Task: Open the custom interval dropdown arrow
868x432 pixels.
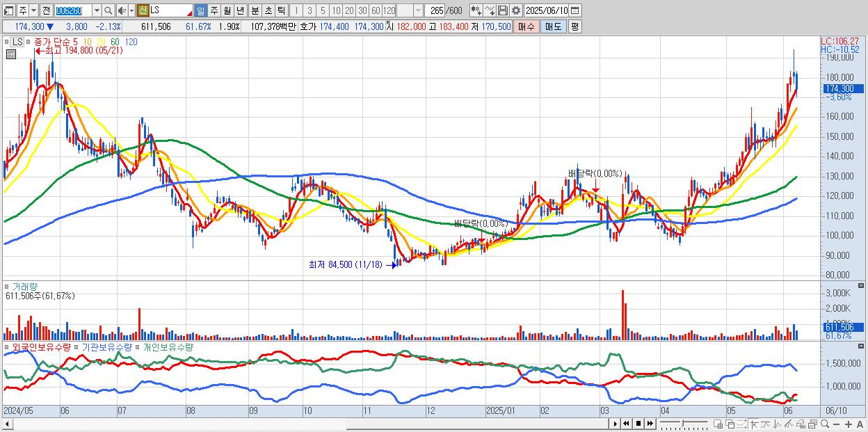Action: pos(418,11)
